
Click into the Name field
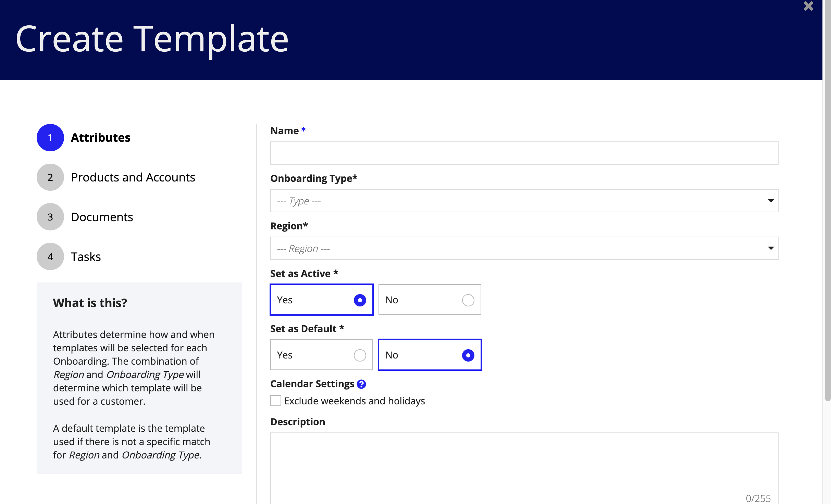coord(524,153)
